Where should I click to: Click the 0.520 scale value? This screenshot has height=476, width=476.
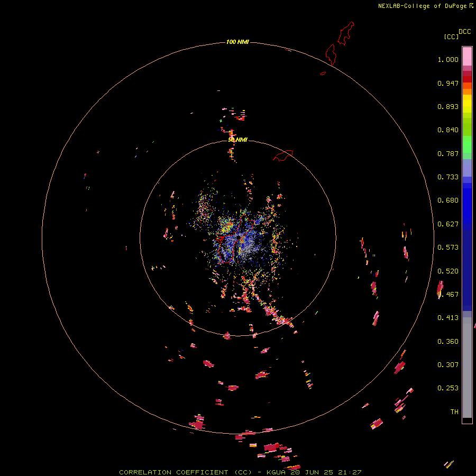pyautogui.click(x=448, y=271)
